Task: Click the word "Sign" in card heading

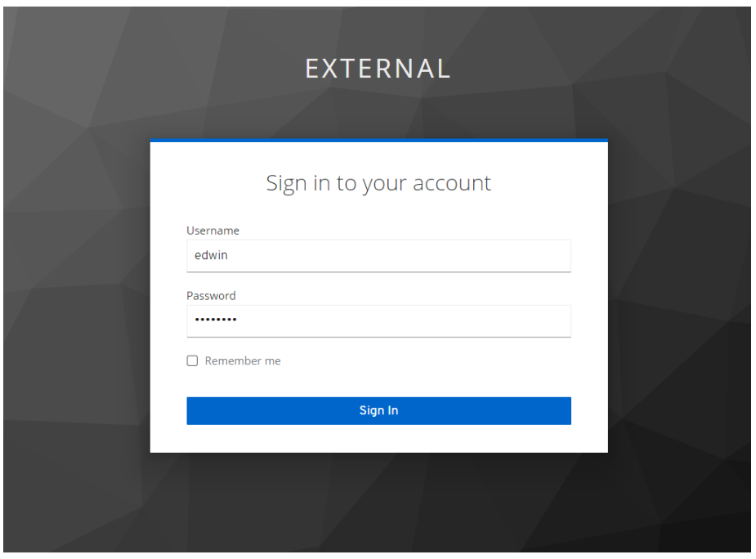Action: 286,184
